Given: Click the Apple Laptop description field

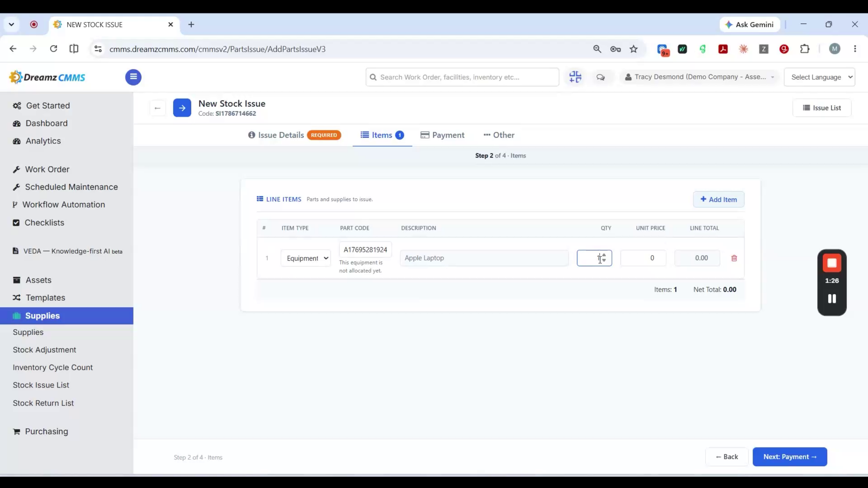Looking at the screenshot, I should (484, 258).
